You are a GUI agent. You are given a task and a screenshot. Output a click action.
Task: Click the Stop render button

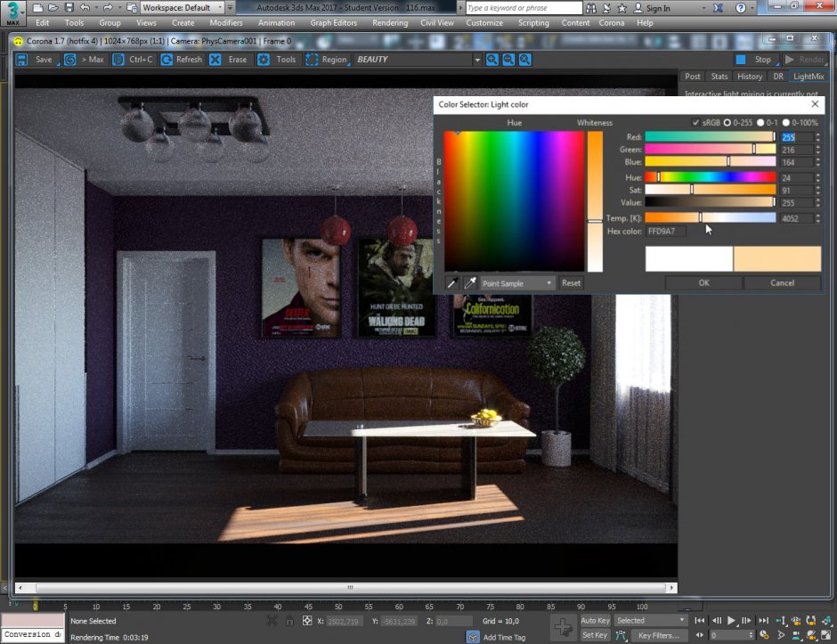pyautogui.click(x=756, y=60)
